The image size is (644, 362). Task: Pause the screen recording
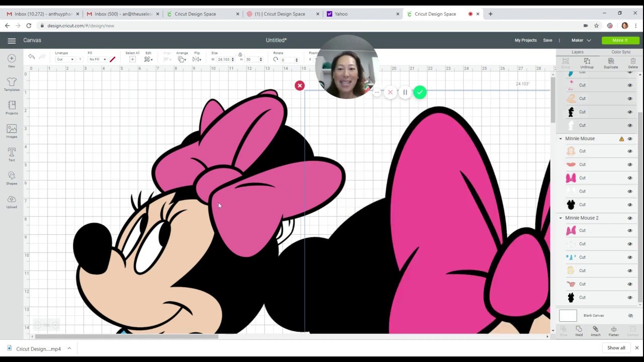[405, 93]
